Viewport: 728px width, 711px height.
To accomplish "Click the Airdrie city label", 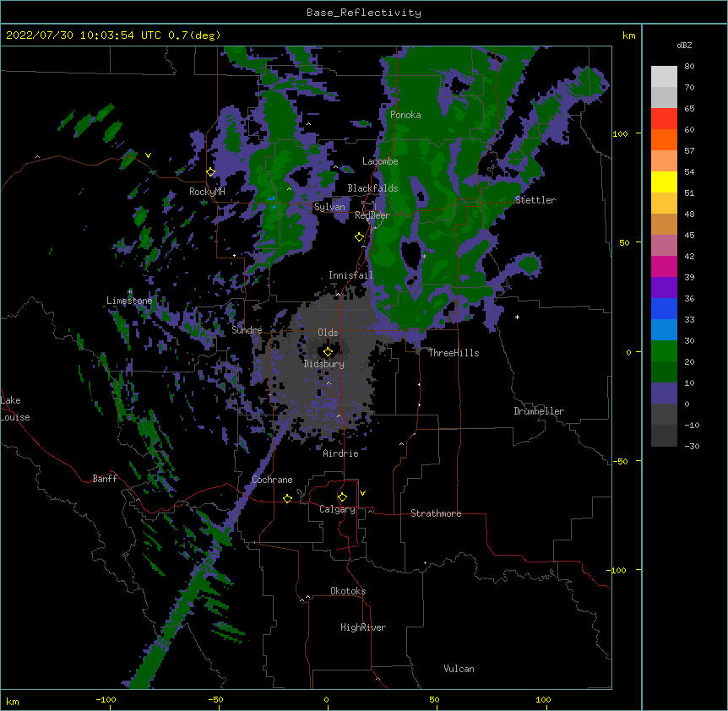I will coord(340,453).
